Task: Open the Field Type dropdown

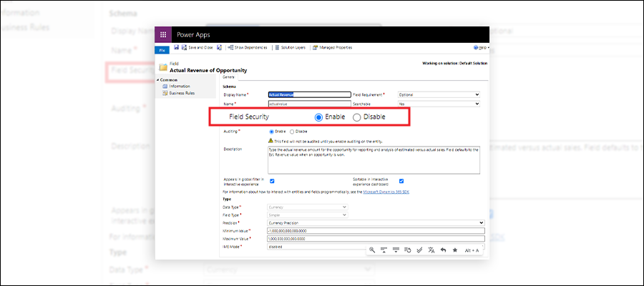Action: 308,215
